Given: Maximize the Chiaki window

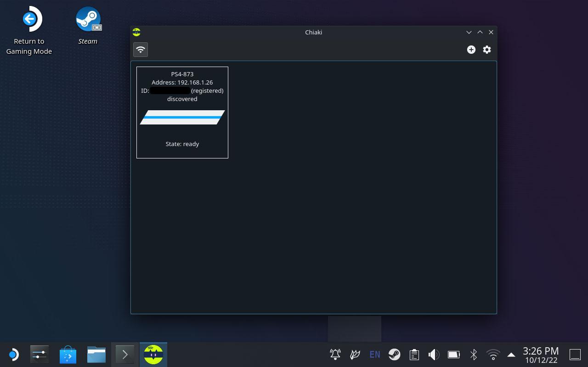Looking at the screenshot, I should coord(480,32).
